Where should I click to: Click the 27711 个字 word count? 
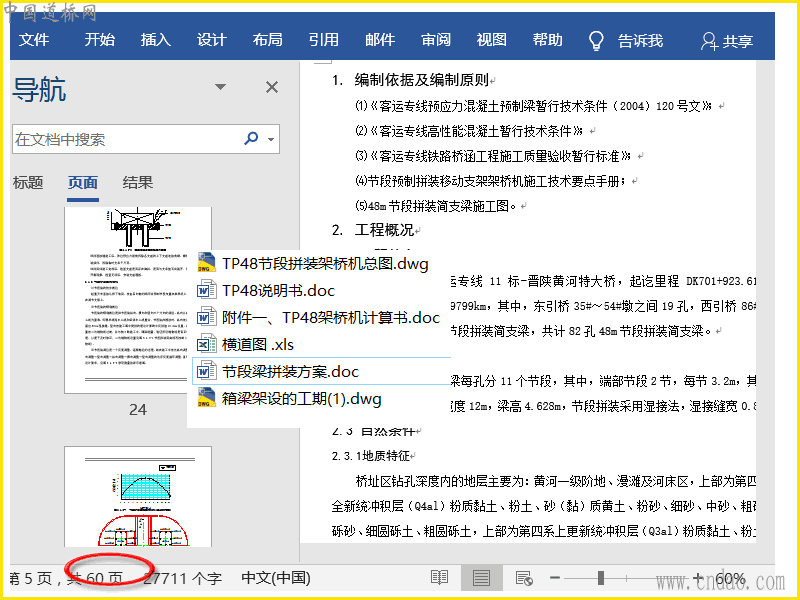coord(183,578)
